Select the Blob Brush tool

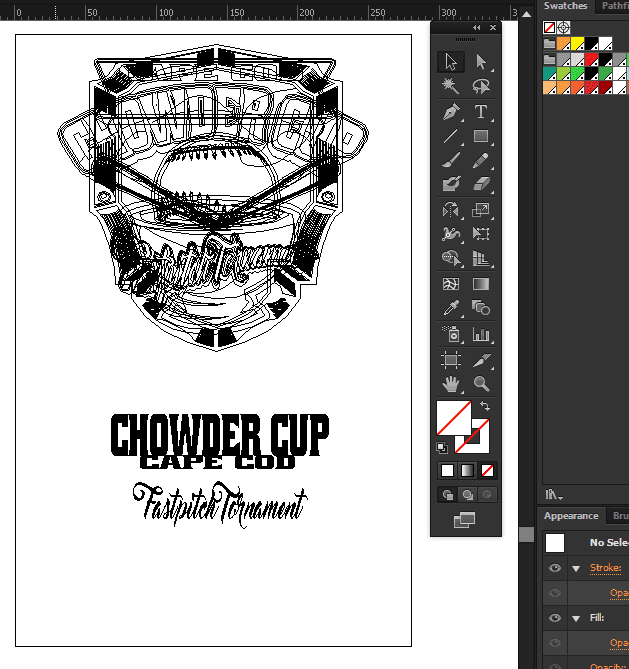[451, 184]
